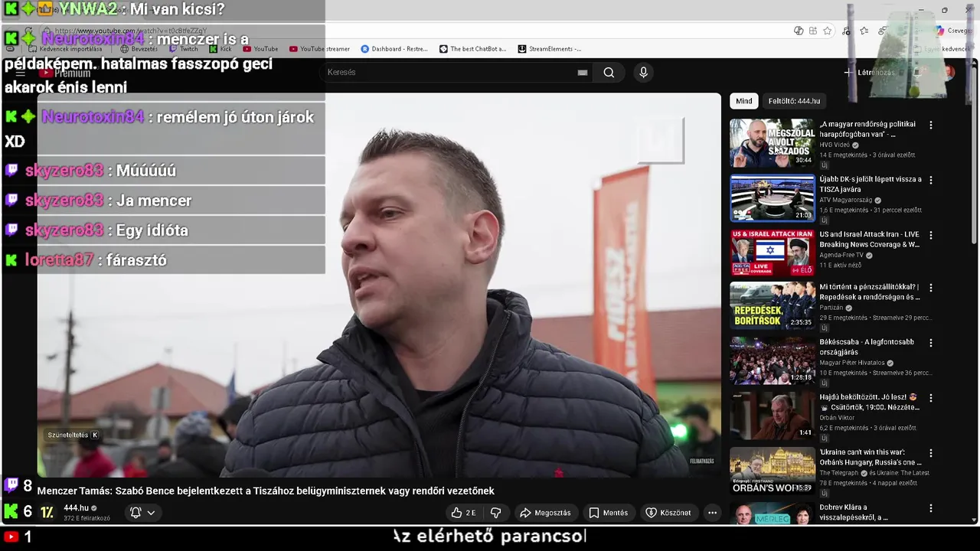Open options menu for 'A magyar rendőrség' video

point(931,125)
